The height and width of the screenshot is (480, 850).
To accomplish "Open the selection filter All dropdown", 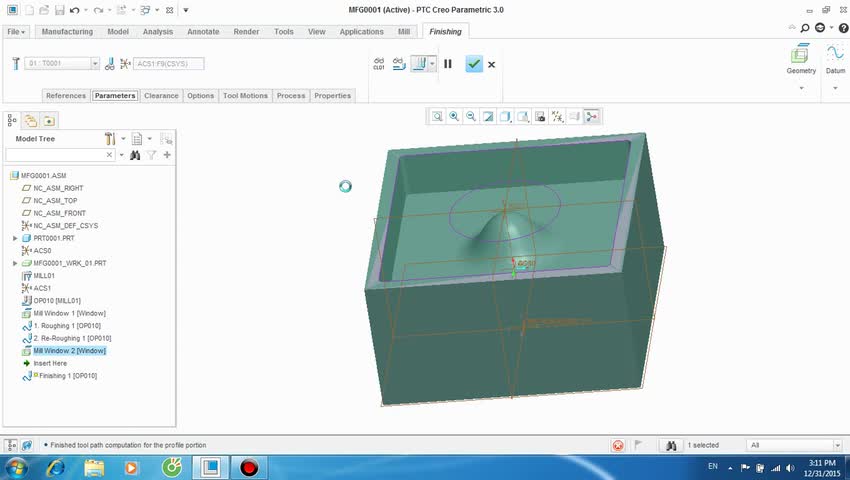I will coord(838,445).
